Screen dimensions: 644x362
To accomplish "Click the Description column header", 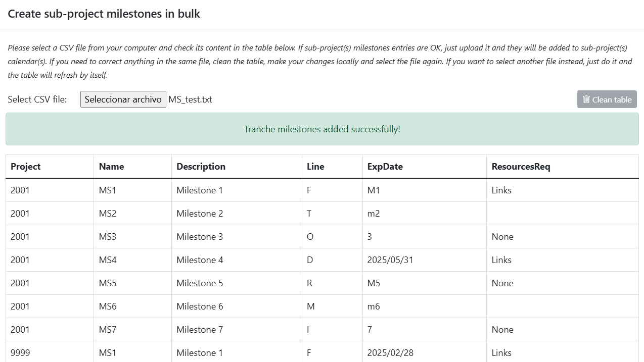I will pyautogui.click(x=237, y=167).
